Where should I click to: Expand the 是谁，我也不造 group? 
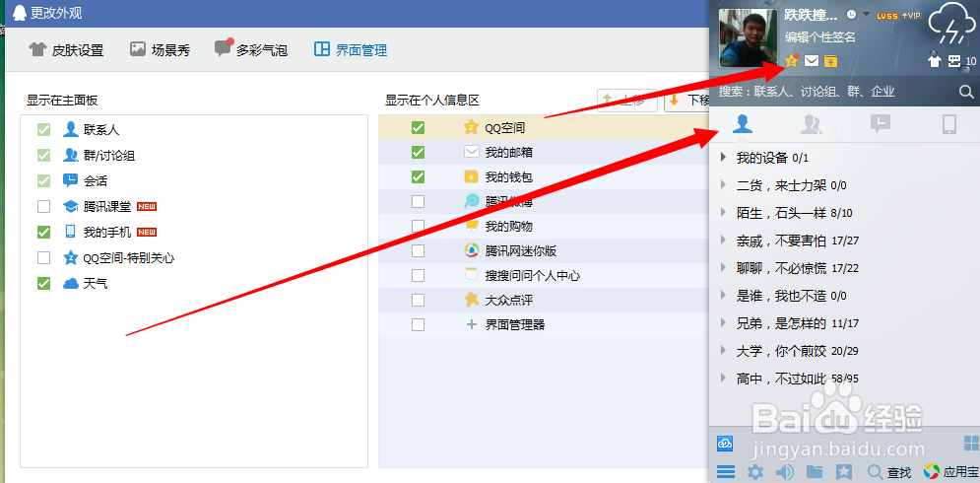tap(724, 295)
